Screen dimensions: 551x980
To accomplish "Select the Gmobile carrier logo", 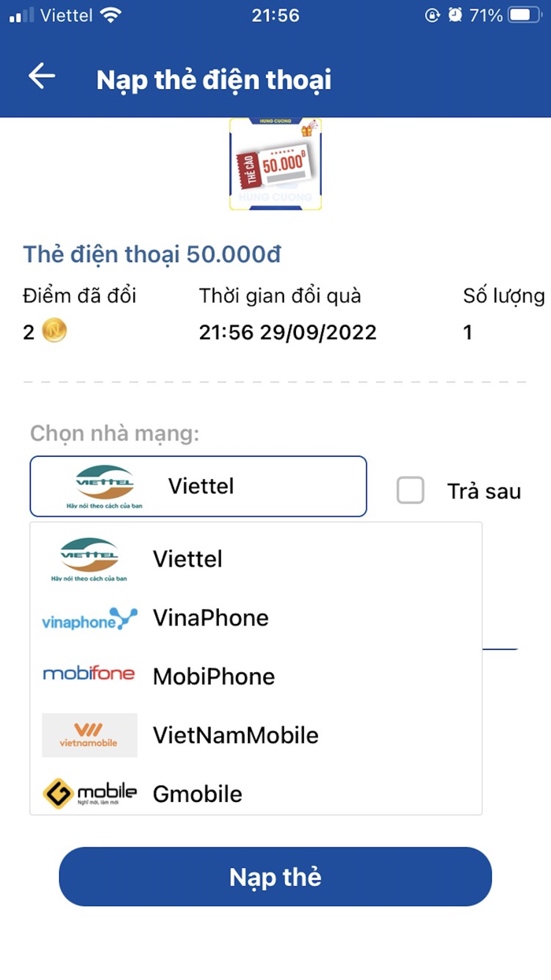I will coord(89,793).
